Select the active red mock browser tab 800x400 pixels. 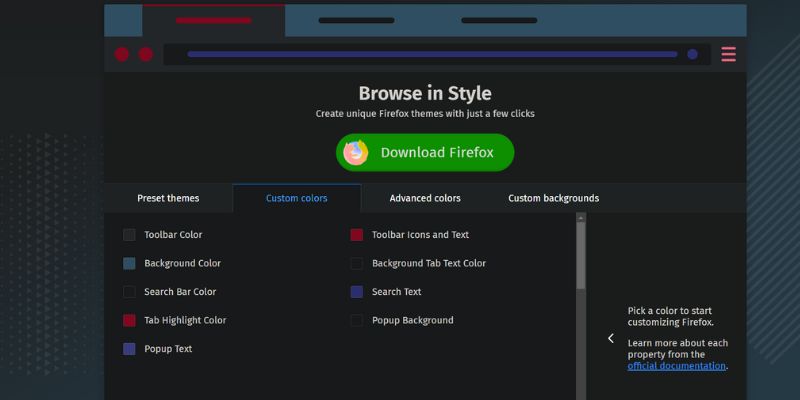click(x=213, y=20)
